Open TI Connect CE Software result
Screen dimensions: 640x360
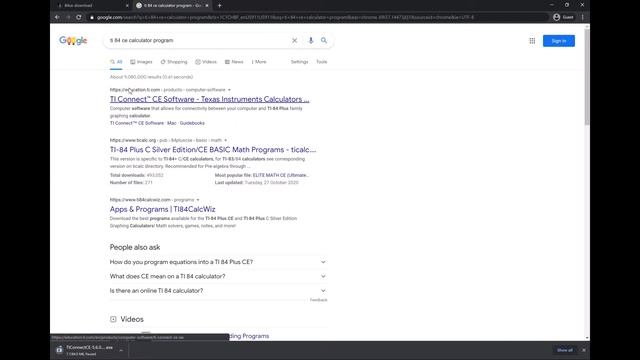coord(209,99)
